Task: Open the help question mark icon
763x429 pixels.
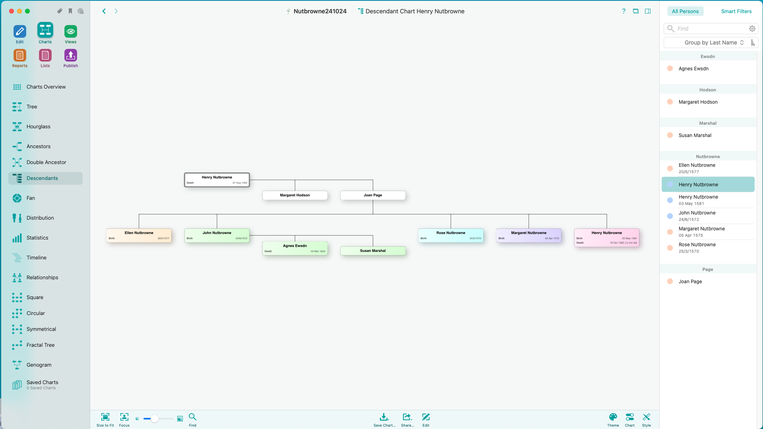Action: coord(623,11)
